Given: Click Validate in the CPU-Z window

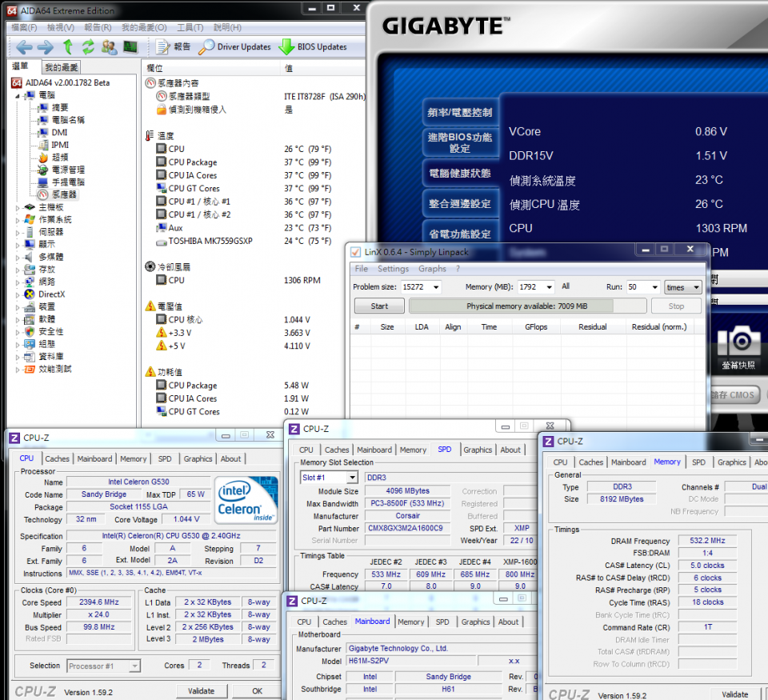Looking at the screenshot, I should coord(202,690).
